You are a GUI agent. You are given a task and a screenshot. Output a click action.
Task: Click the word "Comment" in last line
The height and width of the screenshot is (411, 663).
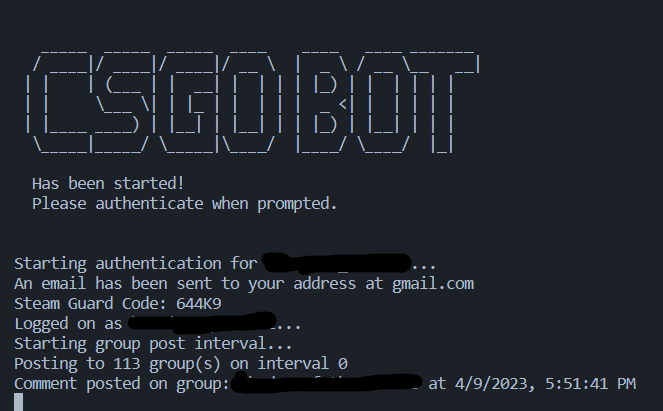(x=46, y=384)
